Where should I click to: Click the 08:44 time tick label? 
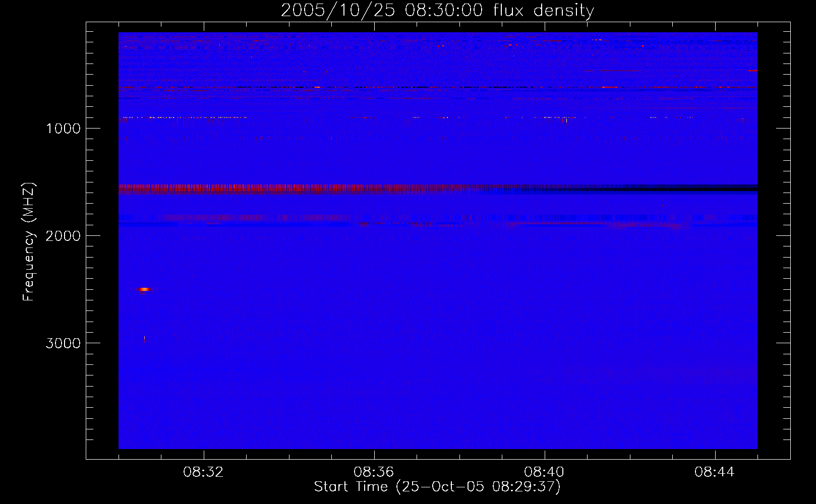[x=715, y=472]
